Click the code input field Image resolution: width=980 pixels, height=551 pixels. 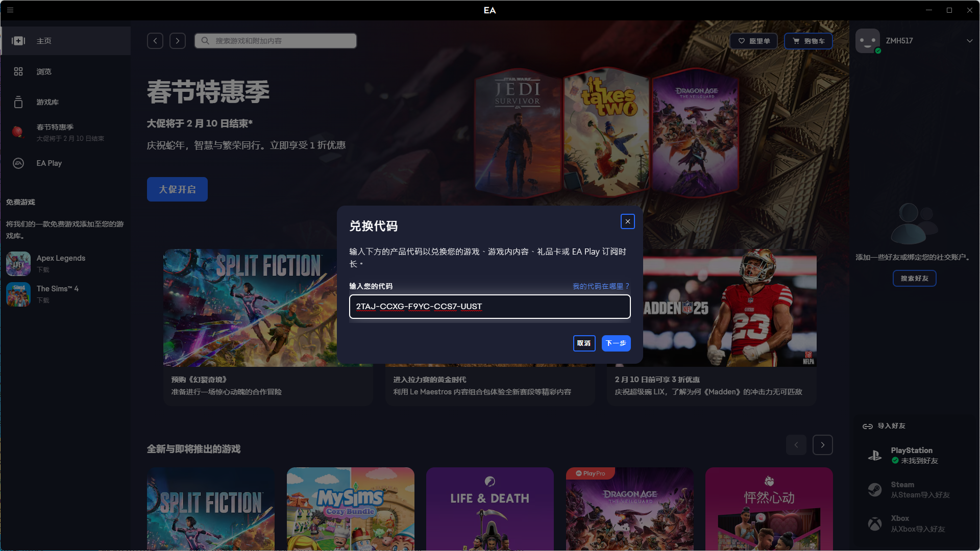point(490,307)
